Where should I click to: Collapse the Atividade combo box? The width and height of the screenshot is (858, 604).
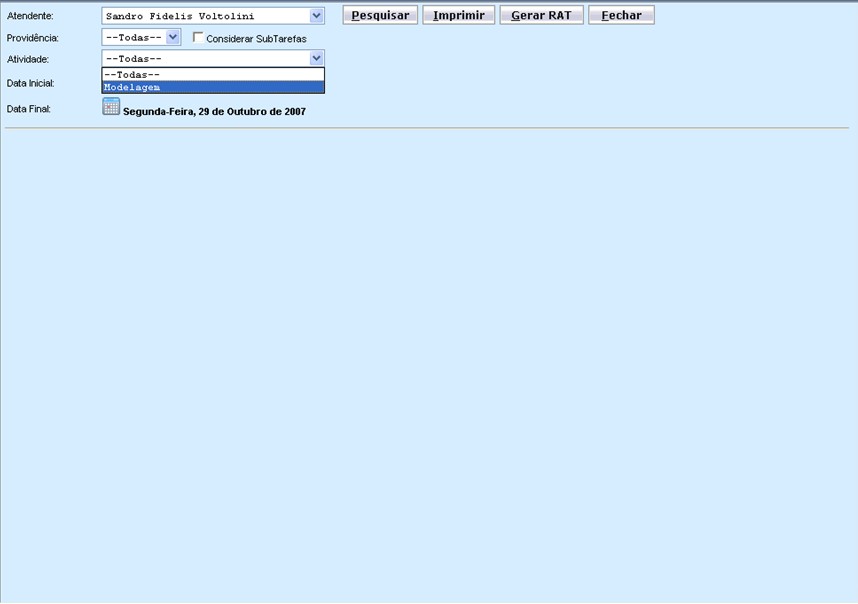click(316, 58)
